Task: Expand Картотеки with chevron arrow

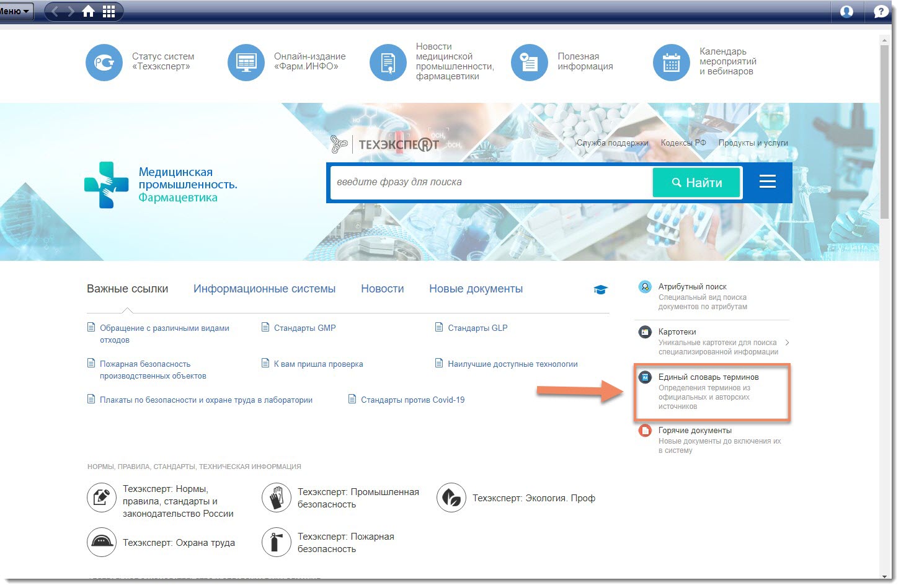Action: pyautogui.click(x=786, y=342)
